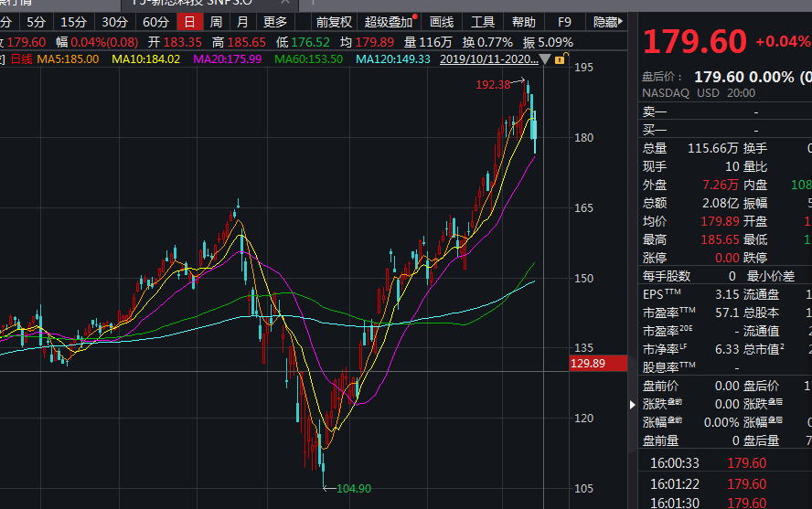Image resolution: width=812 pixels, height=509 pixels.
Task: Click the 低 176.52 value in info bar
Action: pyautogui.click(x=310, y=42)
